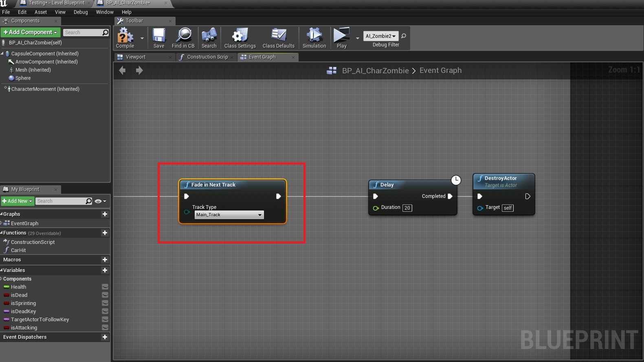Click the graph navigate back arrow
The image size is (644, 362).
coord(122,70)
